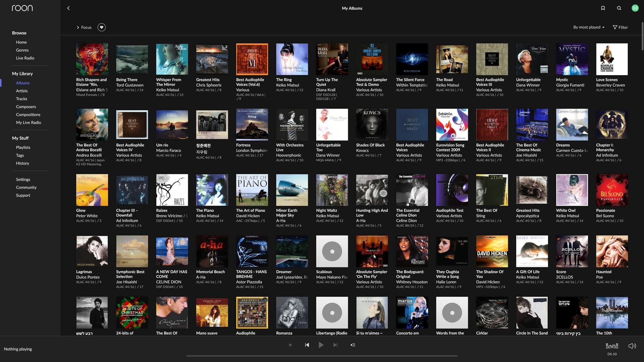Open My Live Radio
Viewport: 644px width, 362px height.
coord(29,122)
